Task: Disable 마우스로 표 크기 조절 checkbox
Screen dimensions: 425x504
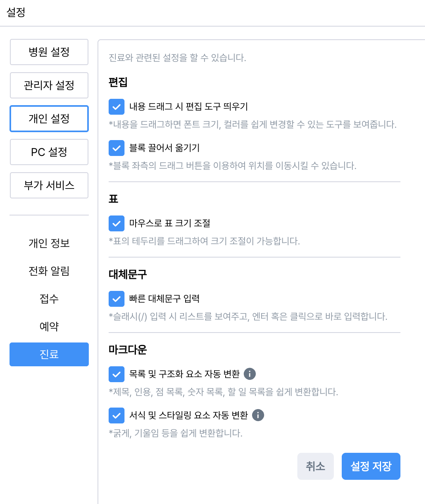Action: [117, 223]
